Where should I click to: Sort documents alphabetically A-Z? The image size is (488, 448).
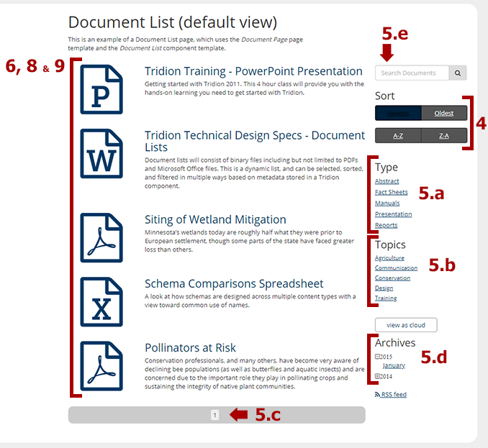pyautogui.click(x=398, y=135)
